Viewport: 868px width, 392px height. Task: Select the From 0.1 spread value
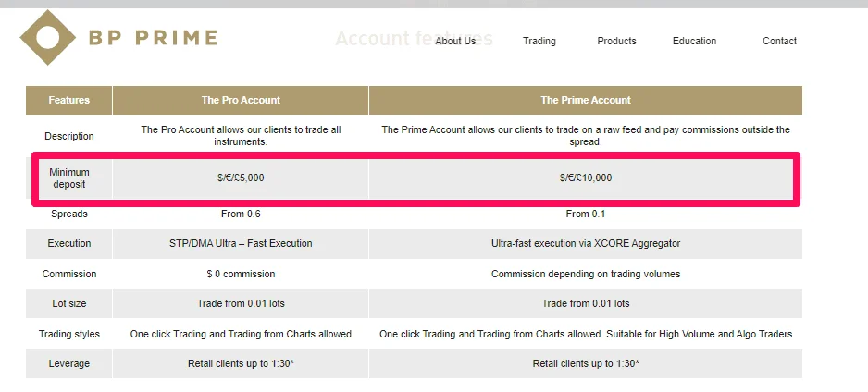coord(586,214)
